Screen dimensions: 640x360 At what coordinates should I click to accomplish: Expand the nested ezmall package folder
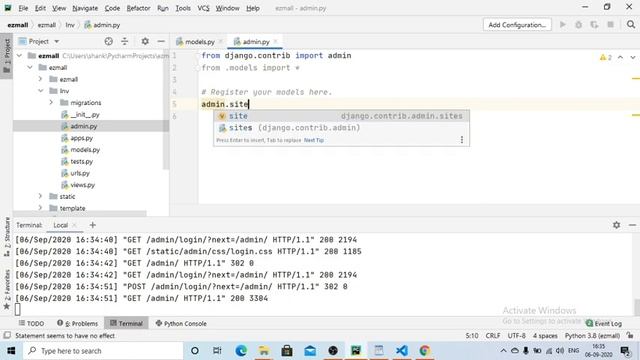point(40,79)
